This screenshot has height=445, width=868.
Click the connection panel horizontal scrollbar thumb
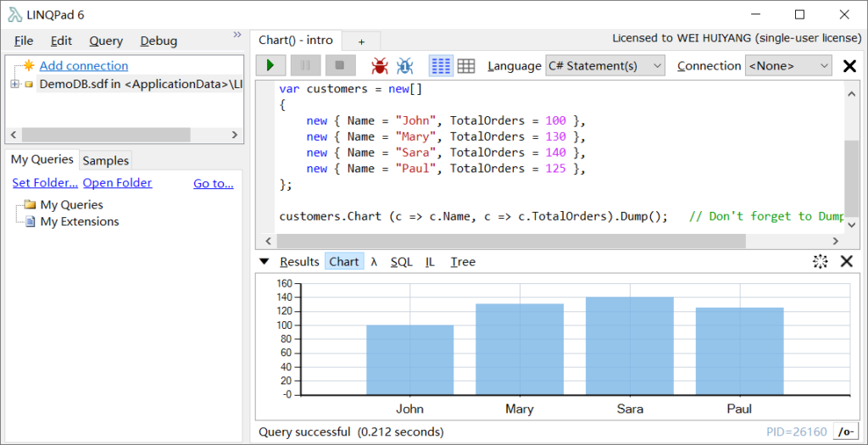tap(106, 135)
